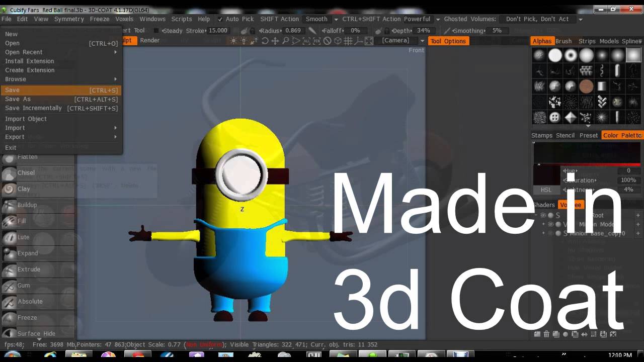644x362 pixels.
Task: Click the rotate camera icon in navigation bar
Action: click(265, 41)
